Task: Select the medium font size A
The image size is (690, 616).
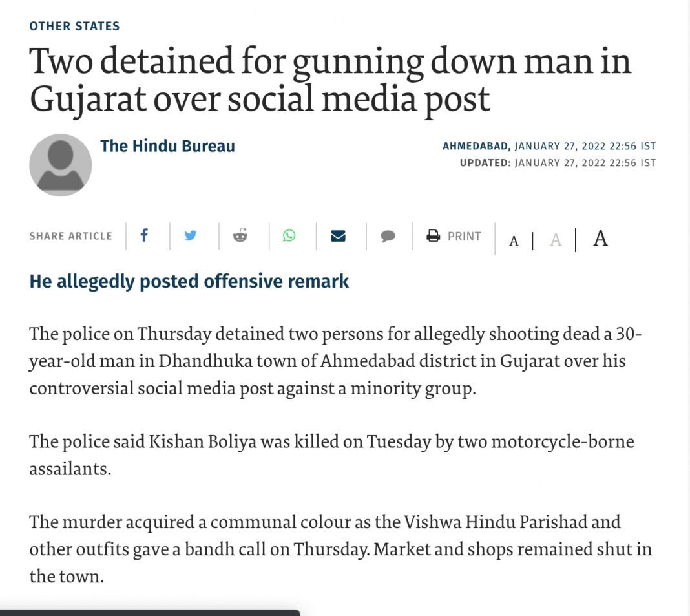Action: [x=556, y=240]
